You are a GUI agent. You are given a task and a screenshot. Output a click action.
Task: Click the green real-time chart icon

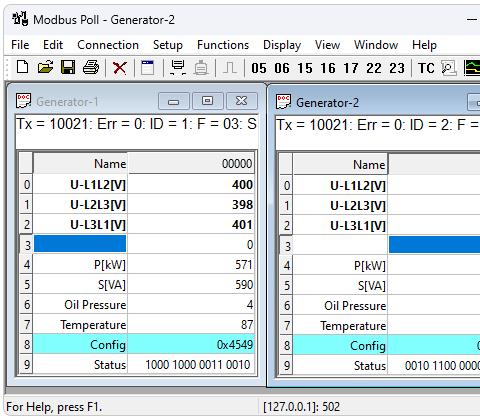pyautogui.click(x=472, y=68)
